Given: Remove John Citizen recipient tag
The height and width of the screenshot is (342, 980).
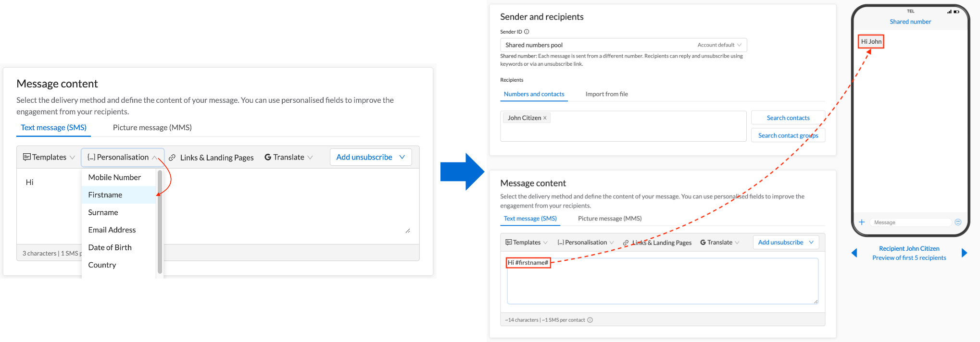Looking at the screenshot, I should coord(545,118).
